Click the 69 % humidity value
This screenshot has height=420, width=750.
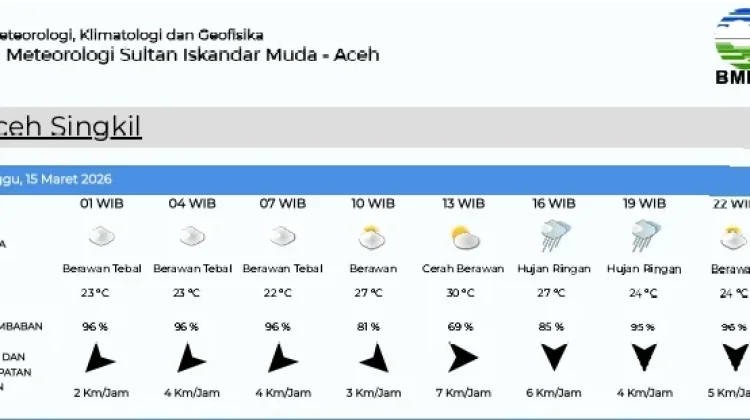pos(460,327)
